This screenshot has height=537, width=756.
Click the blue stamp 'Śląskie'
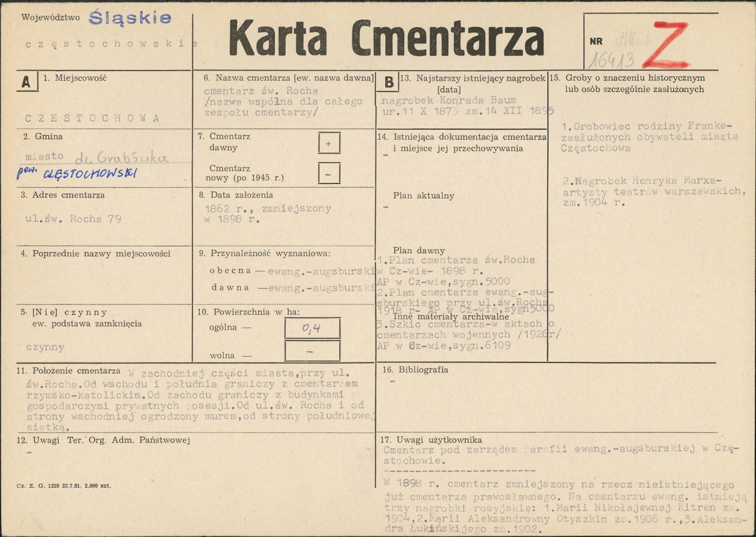coord(130,18)
